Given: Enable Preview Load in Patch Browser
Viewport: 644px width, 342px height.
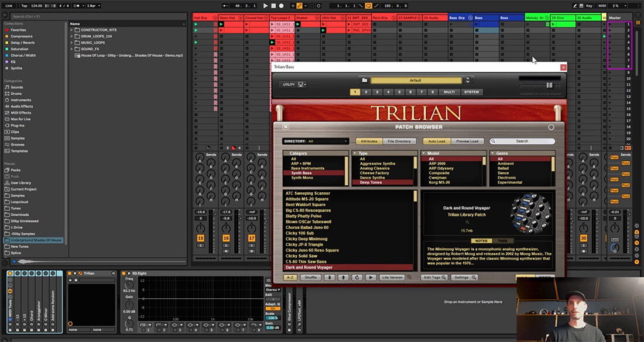Looking at the screenshot, I should [467, 141].
